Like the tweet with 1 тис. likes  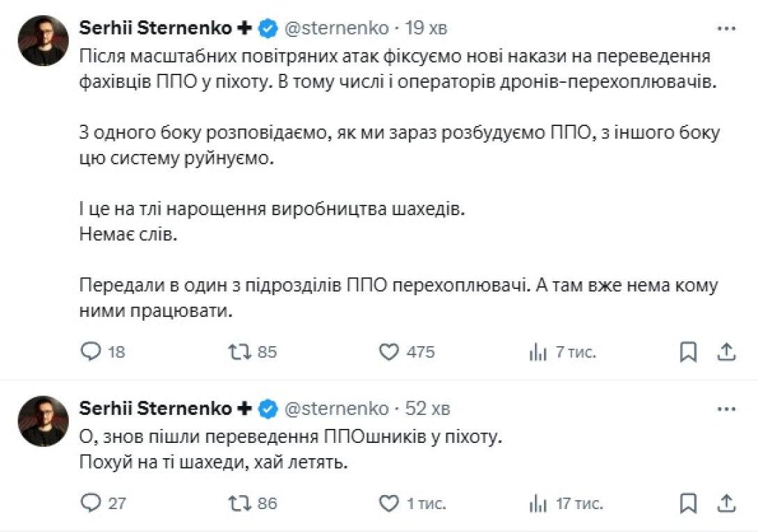389,503
